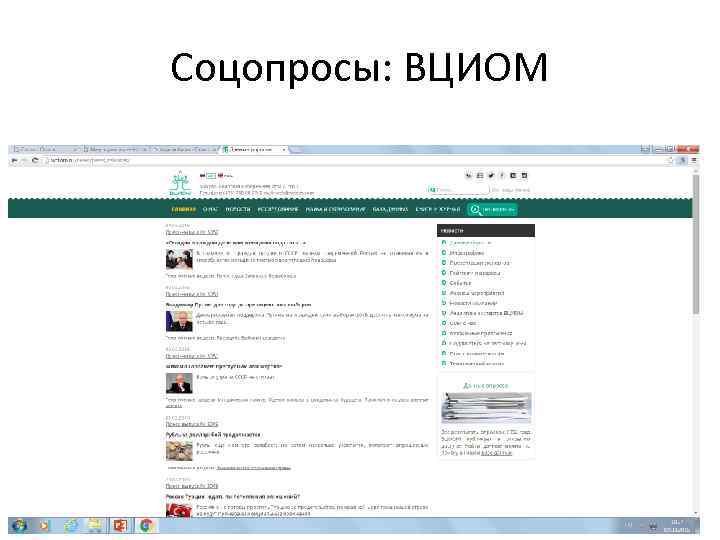Click the site search input field
720x540 pixels.
tap(458, 190)
